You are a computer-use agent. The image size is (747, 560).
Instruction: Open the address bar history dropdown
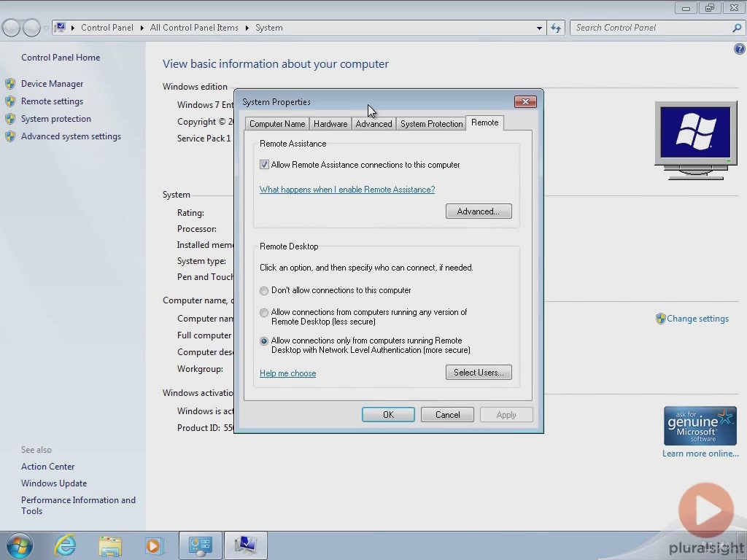pos(539,28)
